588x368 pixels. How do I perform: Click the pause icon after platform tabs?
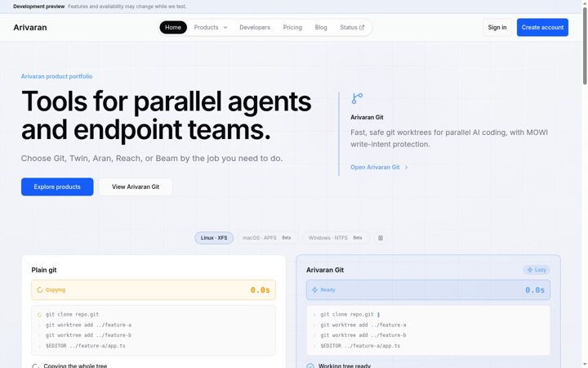381,238
